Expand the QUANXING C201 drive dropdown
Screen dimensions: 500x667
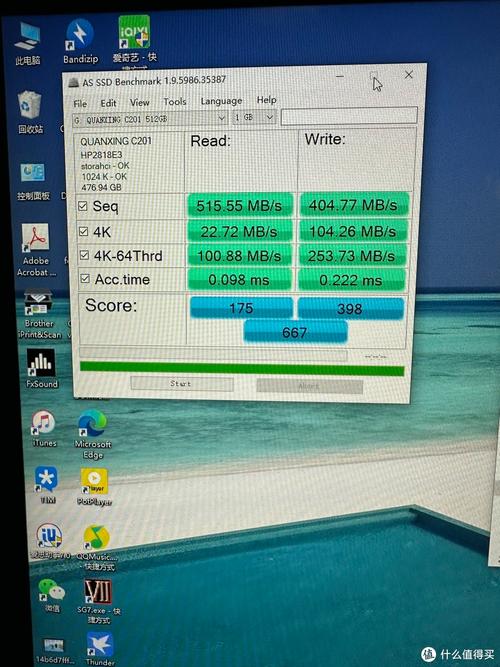(x=150, y=119)
